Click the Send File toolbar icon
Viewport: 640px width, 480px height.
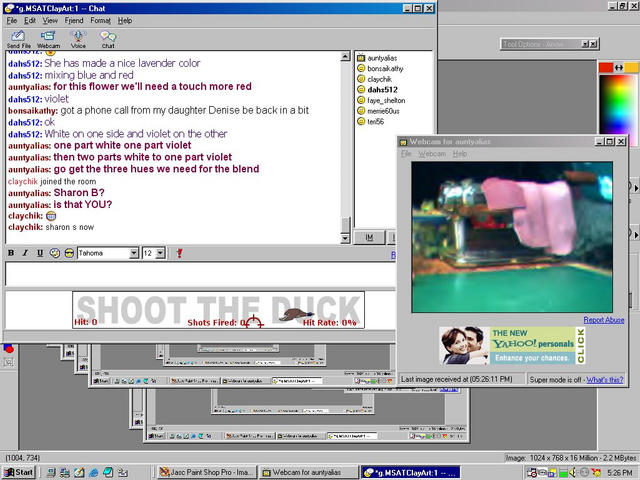tap(18, 39)
